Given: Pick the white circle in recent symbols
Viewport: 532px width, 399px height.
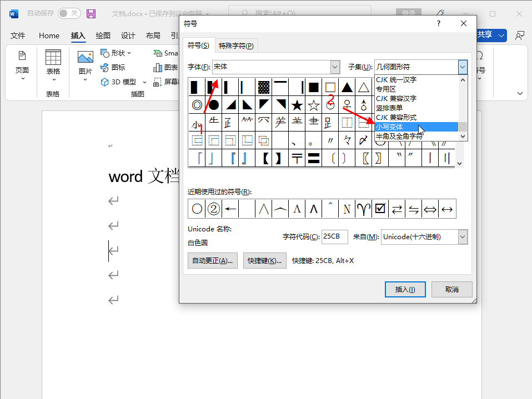Looking at the screenshot, I should coord(197,209).
